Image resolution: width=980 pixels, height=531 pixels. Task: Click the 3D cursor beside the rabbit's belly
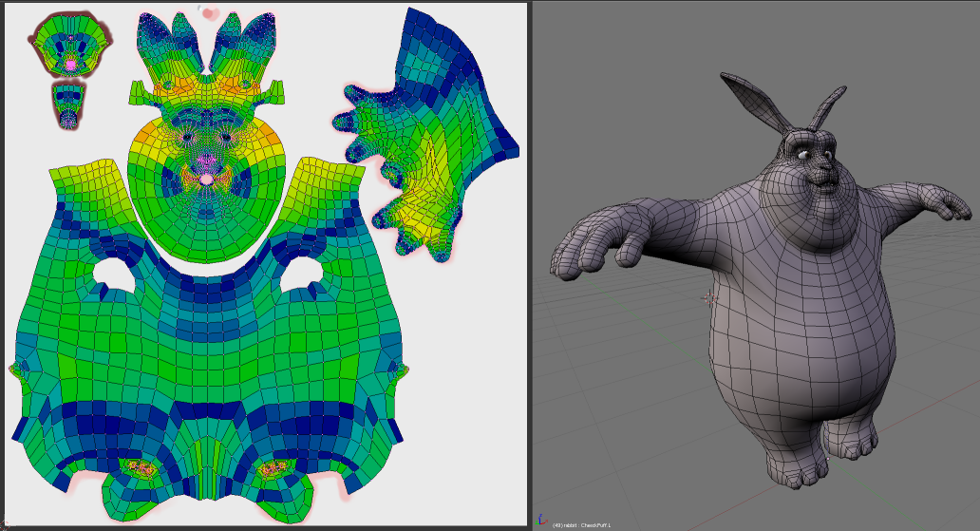[708, 297]
